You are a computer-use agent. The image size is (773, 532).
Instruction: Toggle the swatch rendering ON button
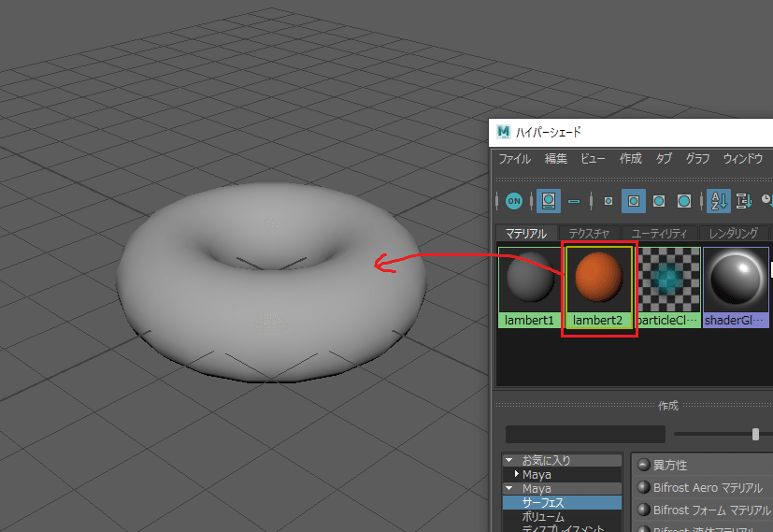pyautogui.click(x=514, y=201)
